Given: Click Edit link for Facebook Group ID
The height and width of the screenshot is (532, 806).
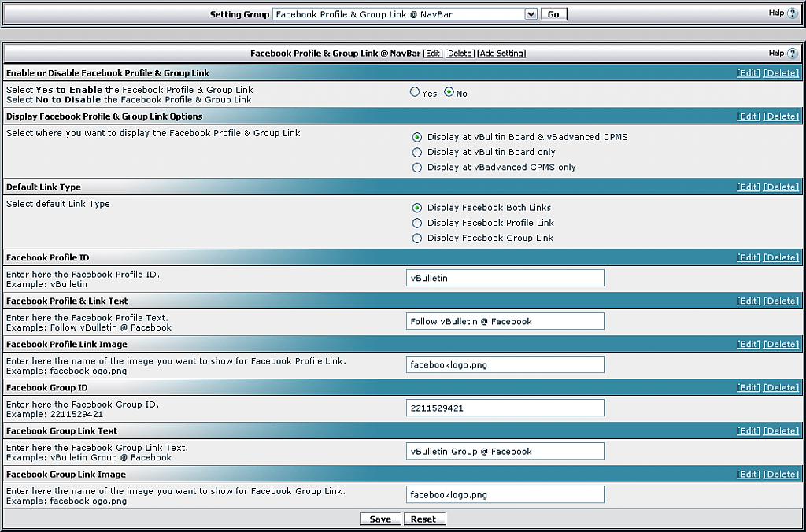Looking at the screenshot, I should [x=748, y=388].
